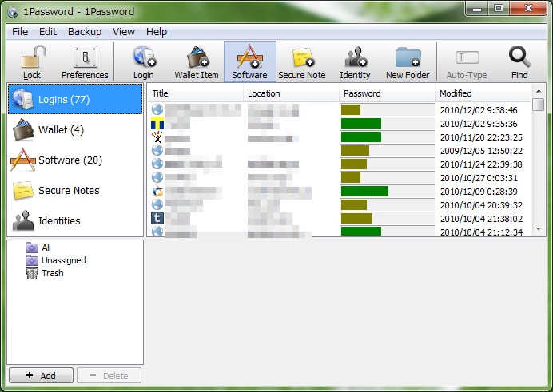Select row modified 2010/10/04 20:39:32
Screen dimensions: 553x392
click(340, 205)
